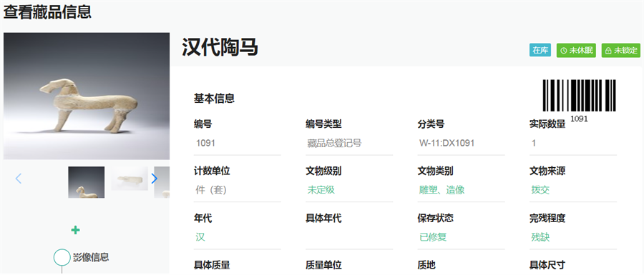Click the 计数单位 label

tap(212, 171)
